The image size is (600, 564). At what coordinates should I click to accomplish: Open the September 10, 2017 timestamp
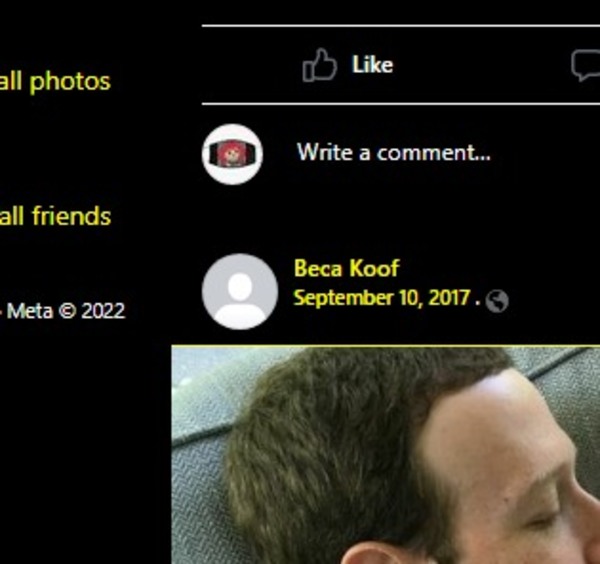pyautogui.click(x=382, y=298)
